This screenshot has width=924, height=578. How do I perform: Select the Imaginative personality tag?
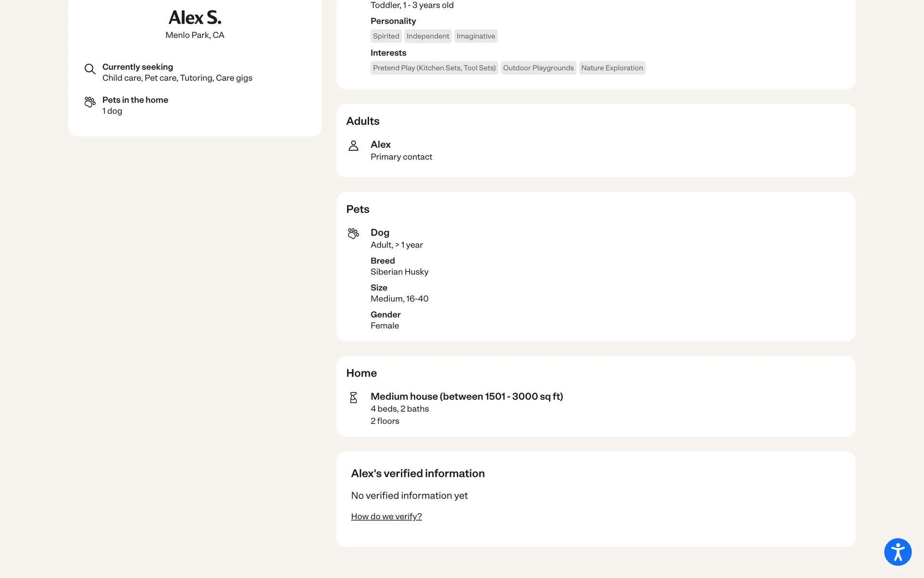[x=475, y=36]
